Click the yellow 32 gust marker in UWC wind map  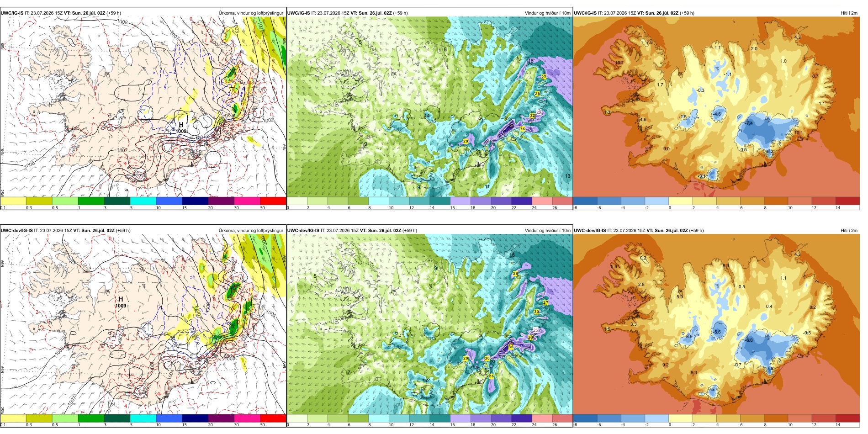point(532,116)
